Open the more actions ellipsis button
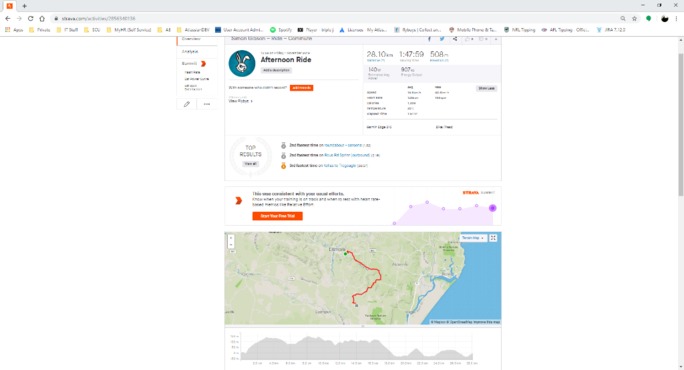 (x=207, y=104)
